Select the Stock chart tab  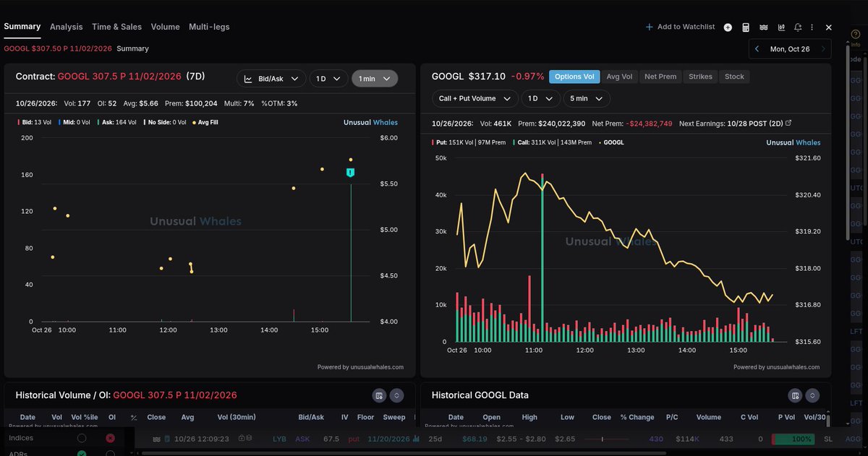point(734,77)
